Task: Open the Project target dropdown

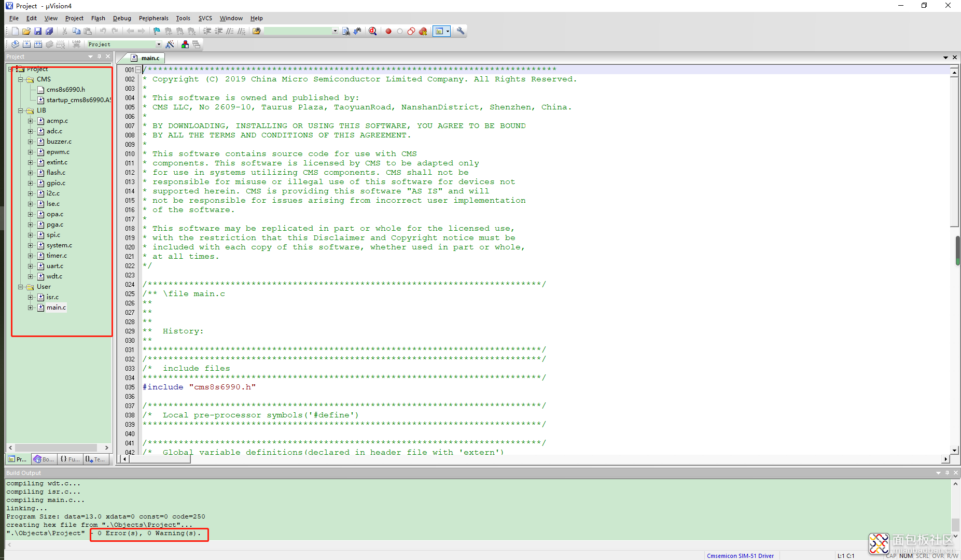Action: [159, 45]
